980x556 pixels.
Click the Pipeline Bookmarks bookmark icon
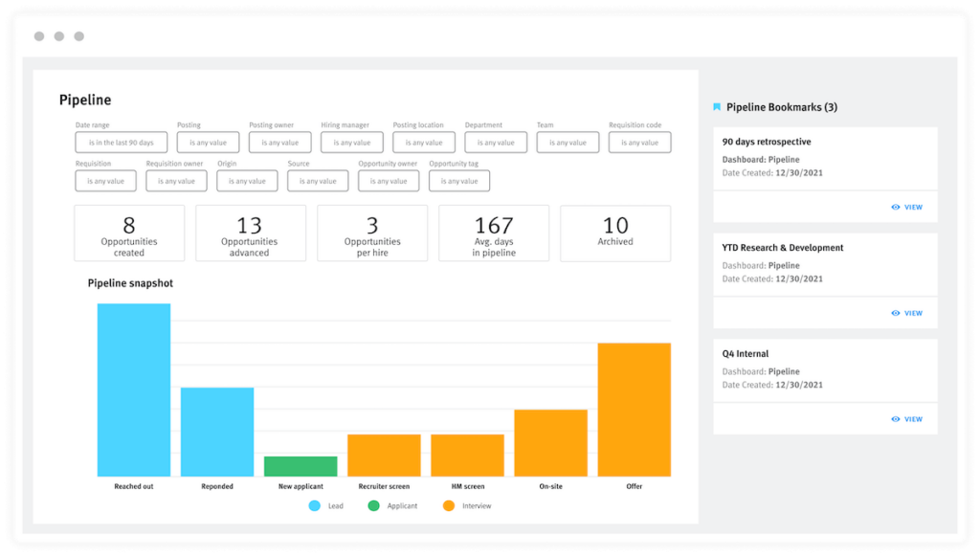[x=717, y=107]
